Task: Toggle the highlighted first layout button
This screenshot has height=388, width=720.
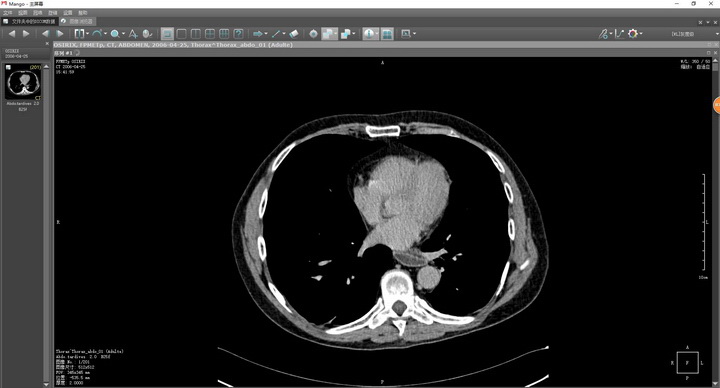Action: click(x=168, y=34)
